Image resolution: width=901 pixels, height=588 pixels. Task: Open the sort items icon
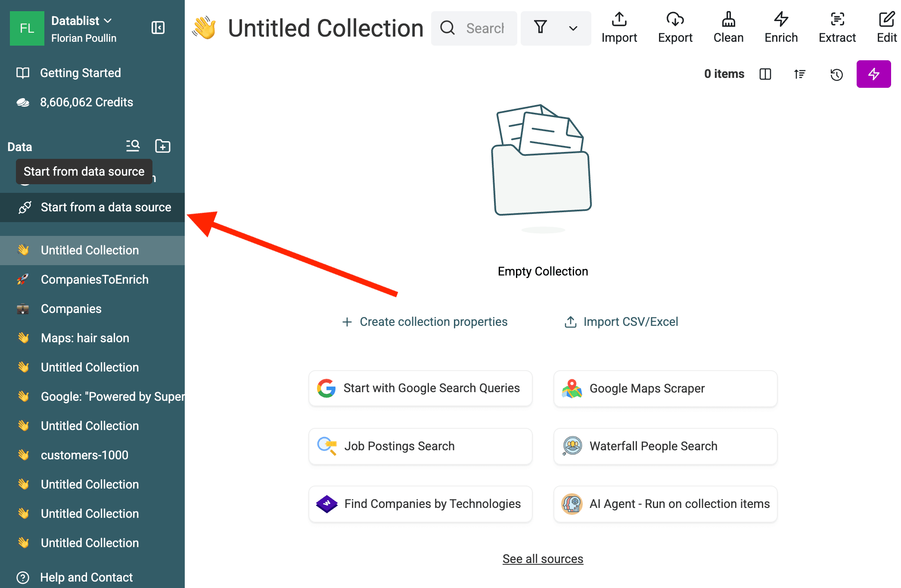click(800, 74)
